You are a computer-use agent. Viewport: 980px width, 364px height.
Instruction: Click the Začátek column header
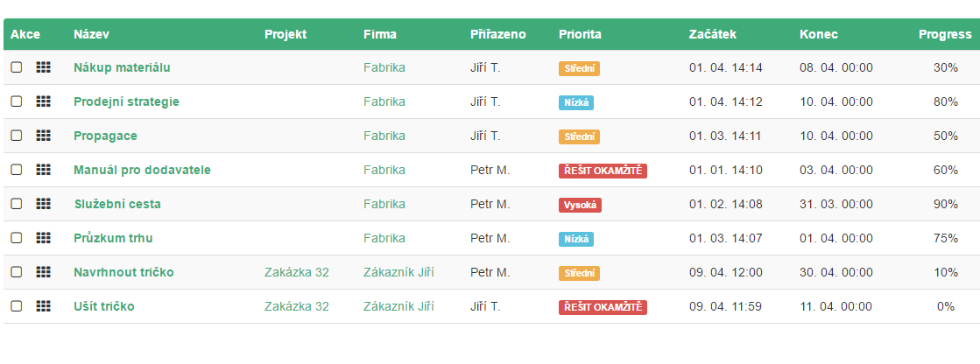pyautogui.click(x=712, y=34)
